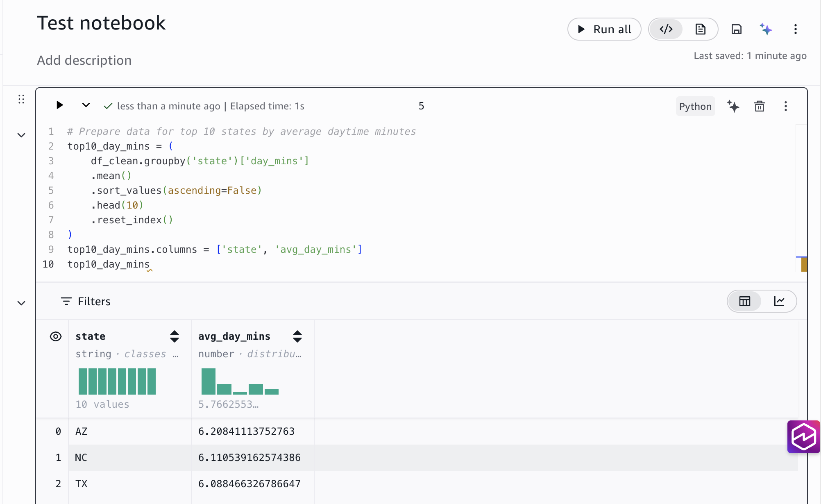Image resolution: width=821 pixels, height=504 pixels.
Task: Run the cell with the play icon
Action: coord(59,105)
